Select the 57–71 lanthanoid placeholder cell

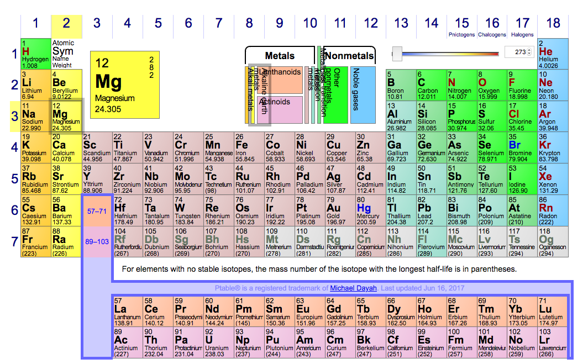tap(97, 210)
